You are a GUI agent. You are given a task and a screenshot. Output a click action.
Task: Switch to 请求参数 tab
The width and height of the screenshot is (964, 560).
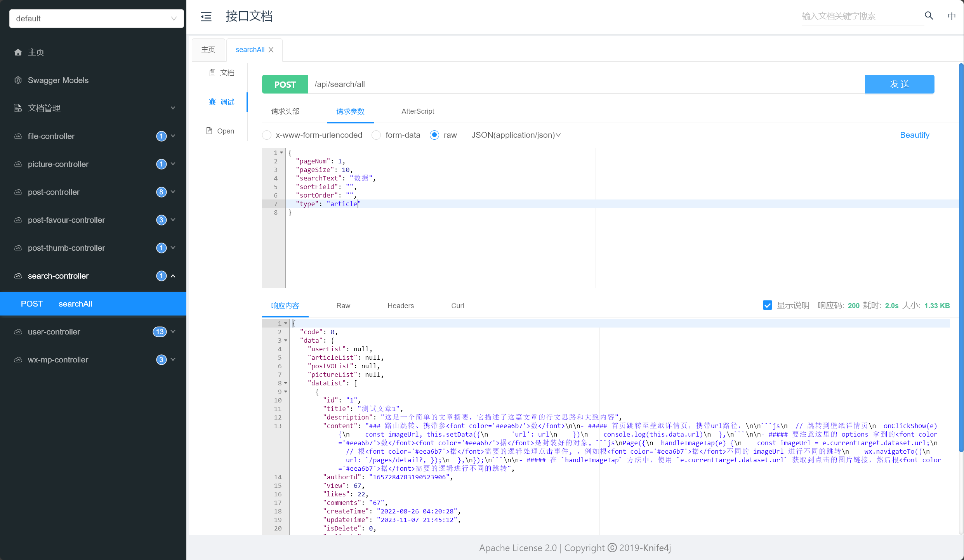[350, 111]
